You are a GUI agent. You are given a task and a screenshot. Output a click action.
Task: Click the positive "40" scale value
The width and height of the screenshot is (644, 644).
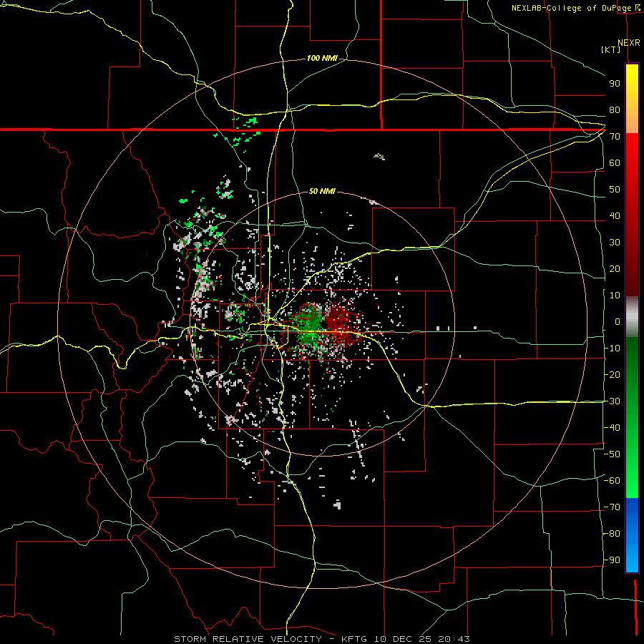tap(615, 216)
